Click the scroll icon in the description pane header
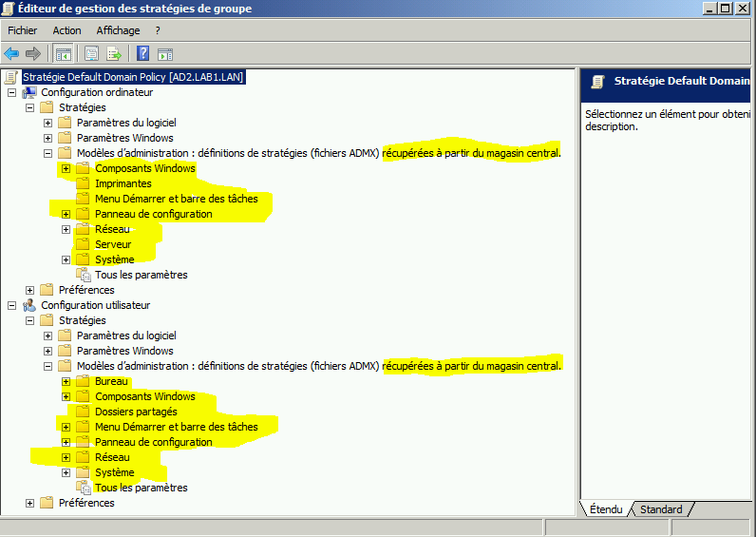The width and height of the screenshot is (756, 537). click(597, 82)
